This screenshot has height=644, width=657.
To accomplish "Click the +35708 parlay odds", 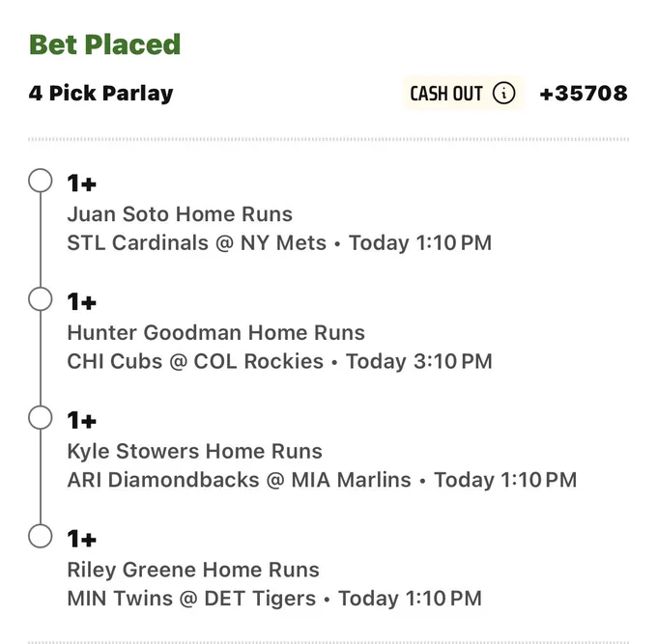I will click(x=584, y=93).
